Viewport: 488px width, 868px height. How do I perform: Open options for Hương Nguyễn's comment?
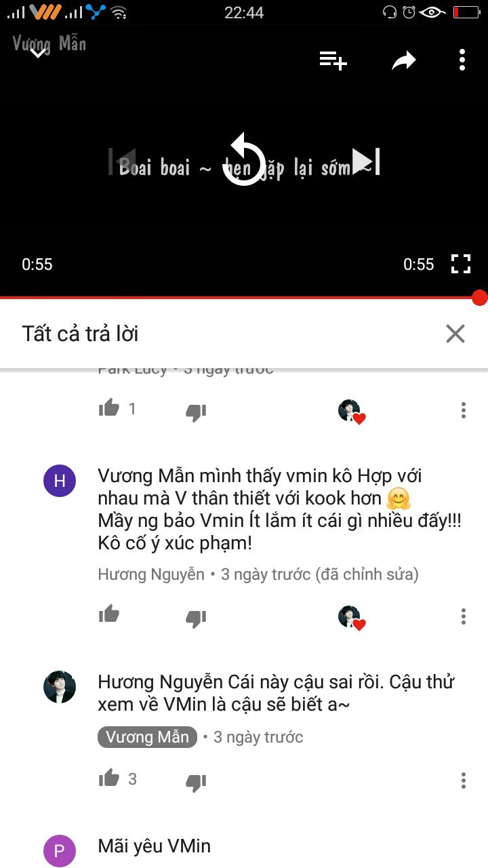[x=464, y=616]
